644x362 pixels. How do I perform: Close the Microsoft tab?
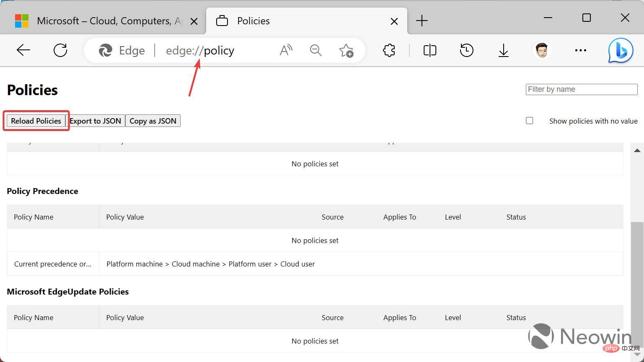click(x=194, y=21)
